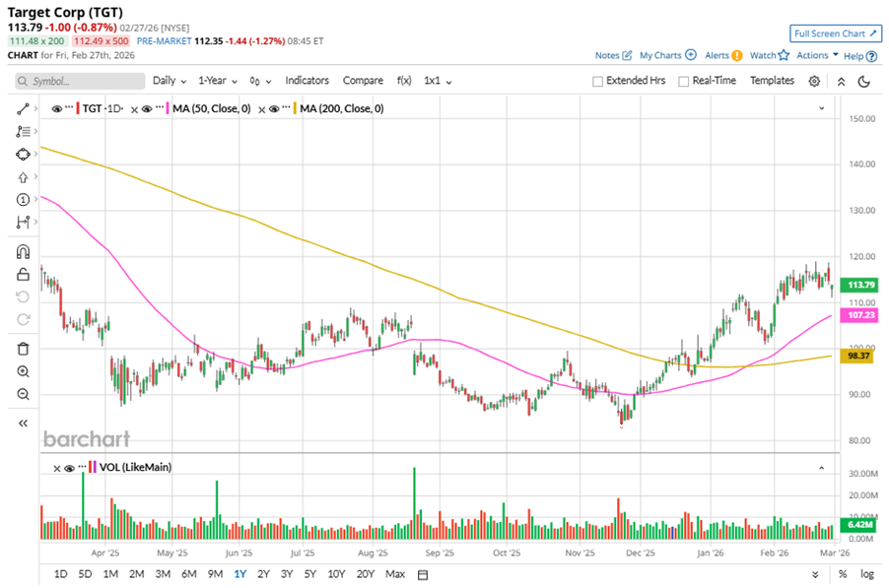The image size is (889, 588).
Task: Open the candlestick chart type dropdown
Action: tap(260, 81)
